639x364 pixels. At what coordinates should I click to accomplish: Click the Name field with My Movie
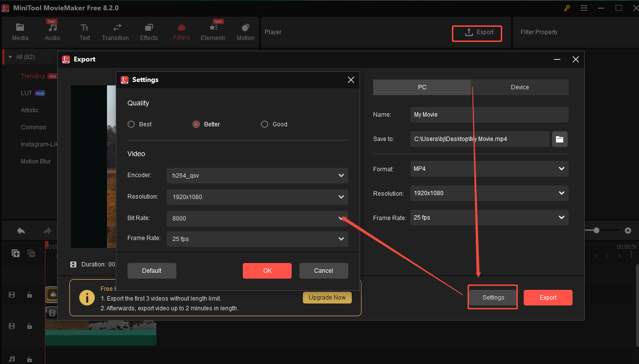click(490, 115)
